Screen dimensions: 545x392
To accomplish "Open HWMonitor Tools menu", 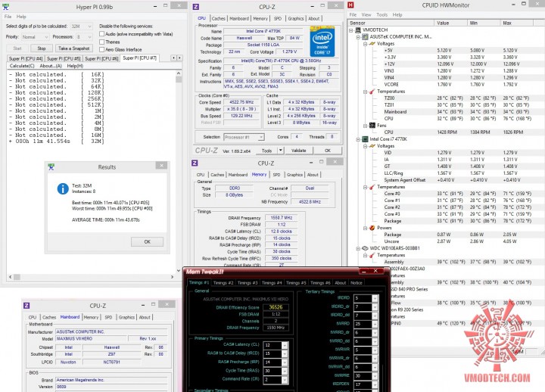I will point(381,14).
